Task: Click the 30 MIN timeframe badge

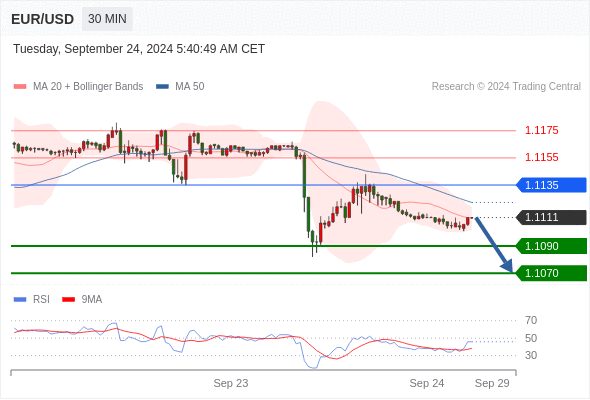Action: click(x=107, y=19)
